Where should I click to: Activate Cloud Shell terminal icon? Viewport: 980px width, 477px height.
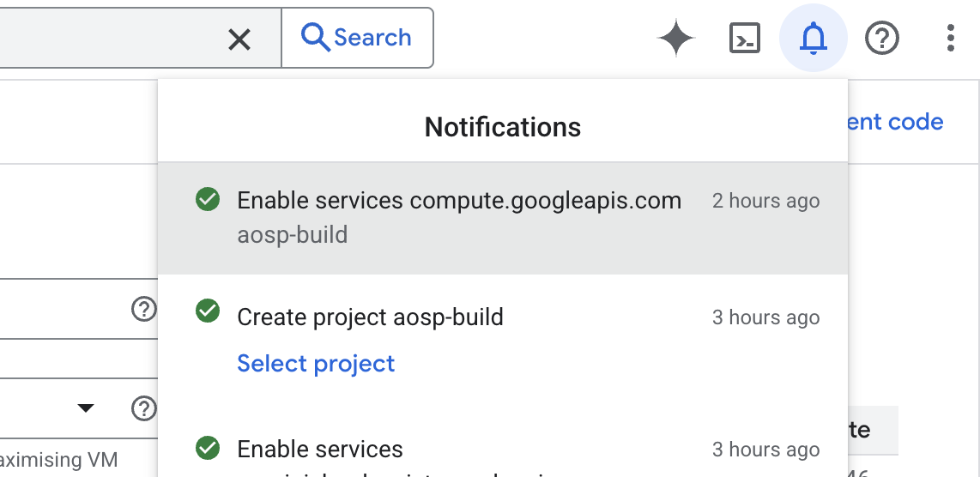point(744,39)
